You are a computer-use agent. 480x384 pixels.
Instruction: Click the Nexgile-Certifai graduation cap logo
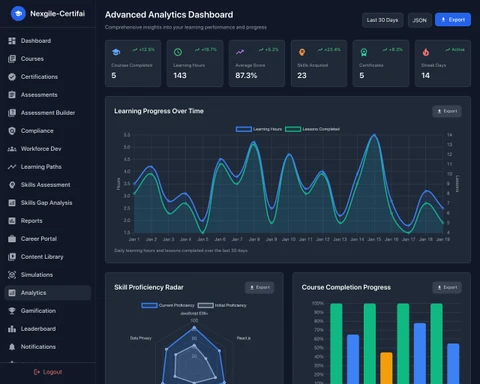[x=18, y=14]
